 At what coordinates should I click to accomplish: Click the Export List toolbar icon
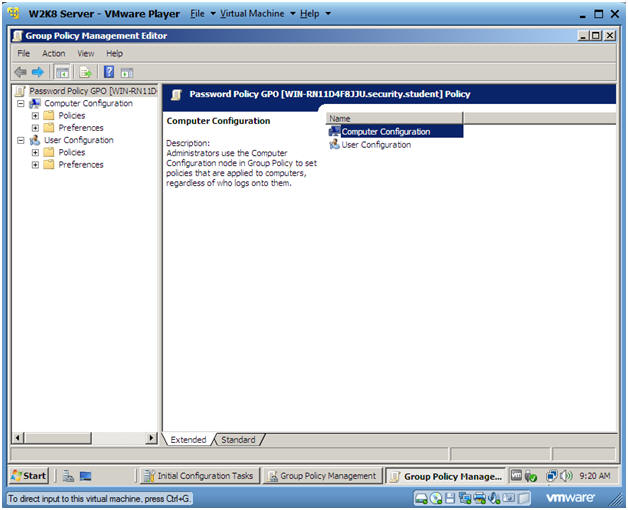click(85, 73)
